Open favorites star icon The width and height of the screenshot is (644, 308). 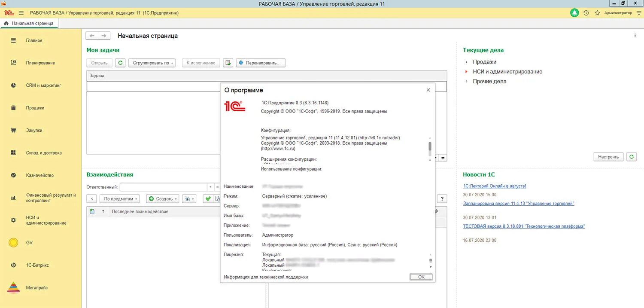(x=597, y=13)
